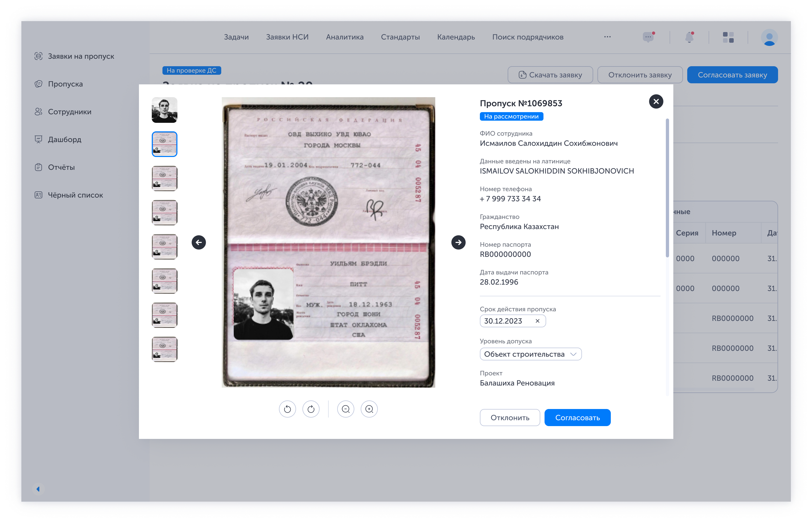Open the notifications bell
The image size is (812, 523).
(689, 37)
